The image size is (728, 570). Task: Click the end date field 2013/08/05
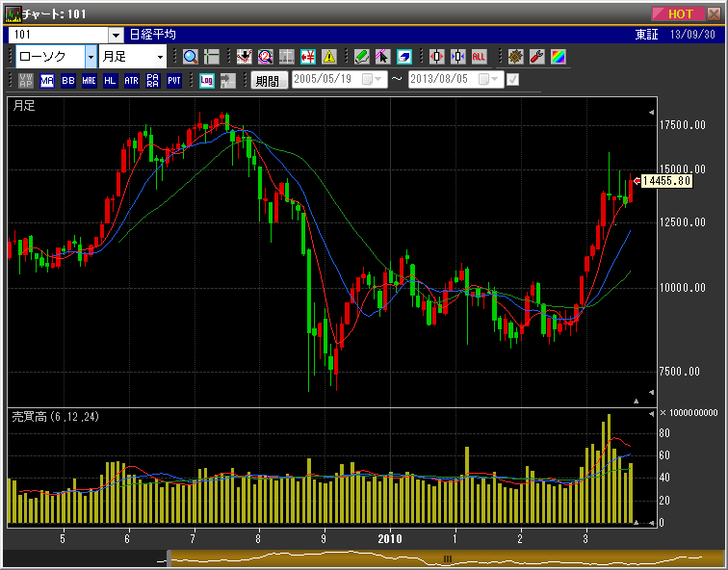click(x=445, y=80)
